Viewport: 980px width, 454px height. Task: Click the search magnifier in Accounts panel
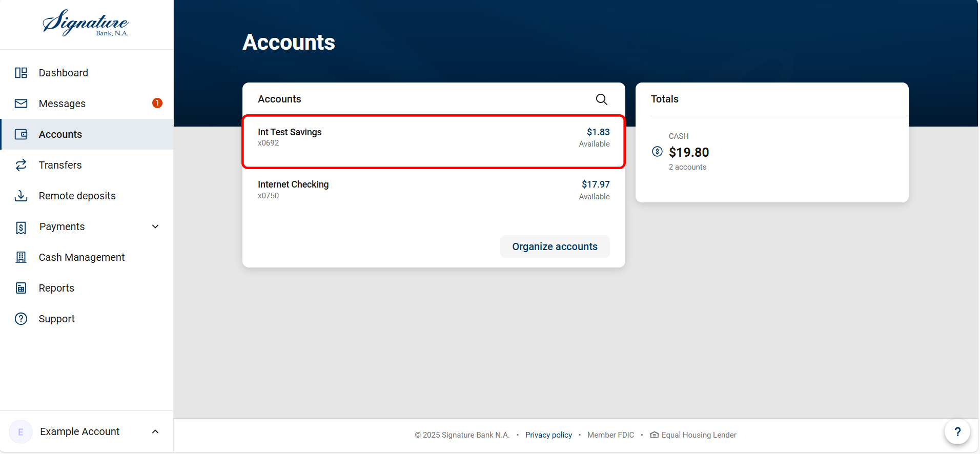click(x=601, y=99)
